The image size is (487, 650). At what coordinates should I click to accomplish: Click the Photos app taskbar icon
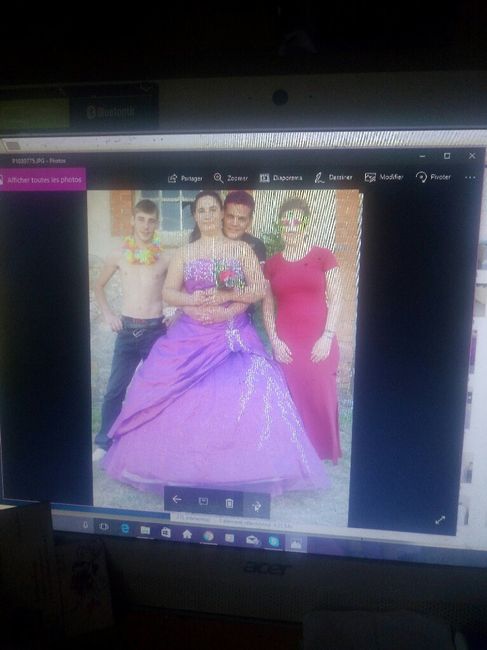(296, 543)
